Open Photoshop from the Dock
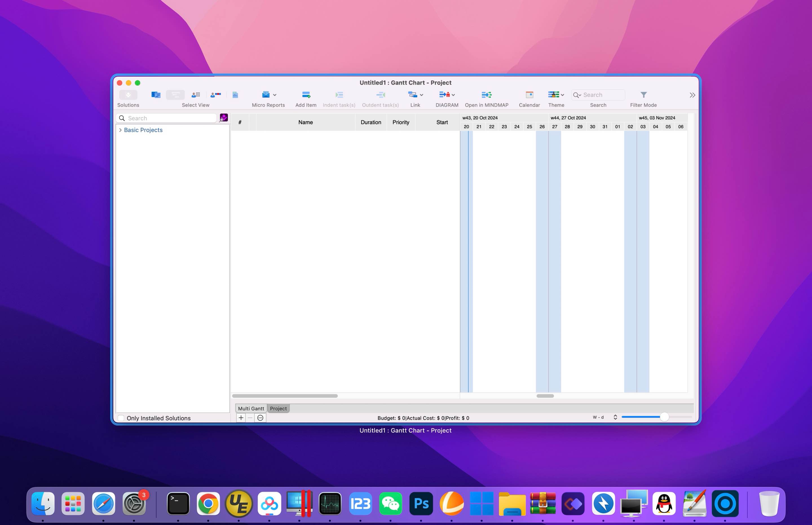The width and height of the screenshot is (812, 525). (x=421, y=503)
